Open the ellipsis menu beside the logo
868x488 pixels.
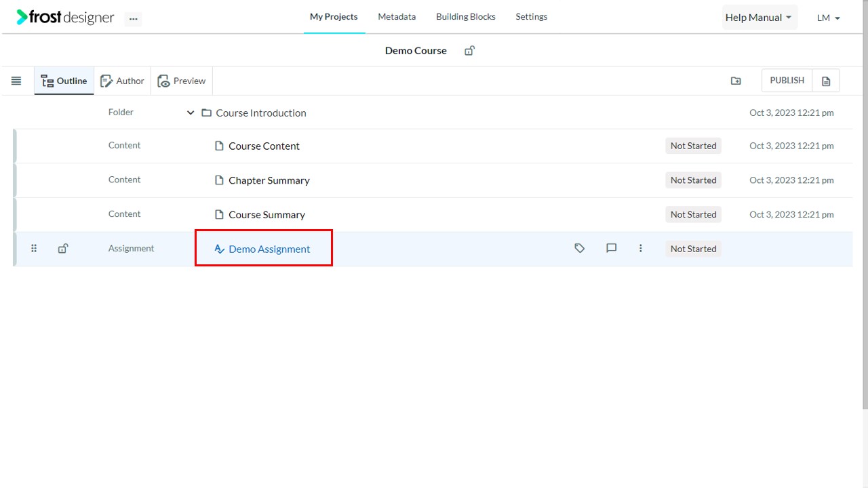(133, 19)
